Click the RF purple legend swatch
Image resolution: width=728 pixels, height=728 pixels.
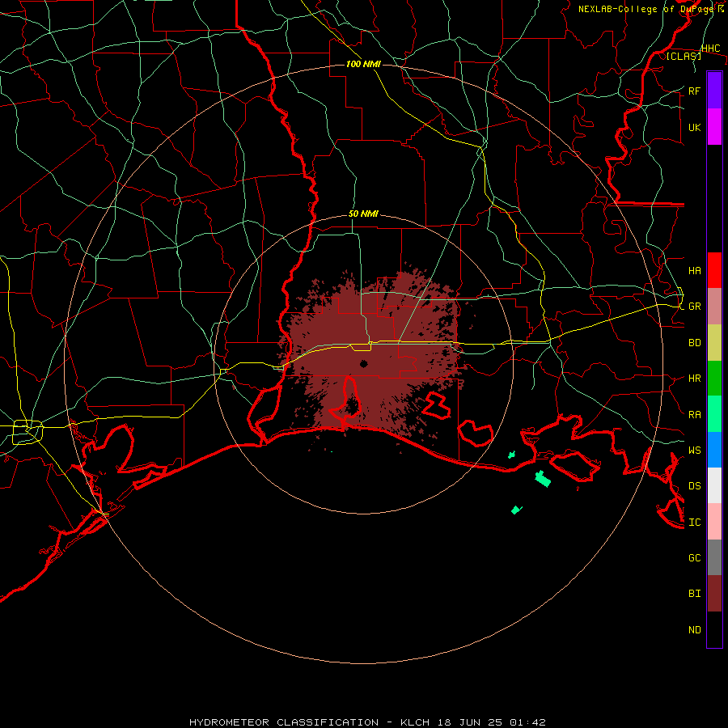click(714, 91)
